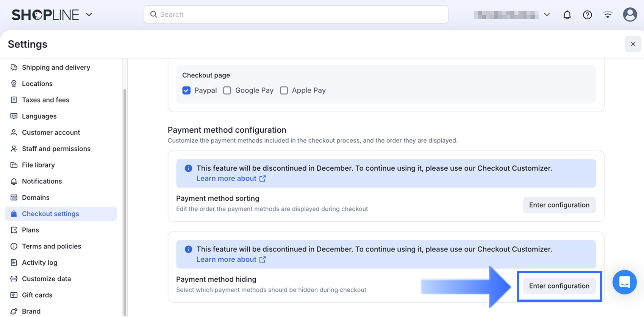Click the top Search input field
This screenshot has height=317, width=644.
(x=295, y=14)
